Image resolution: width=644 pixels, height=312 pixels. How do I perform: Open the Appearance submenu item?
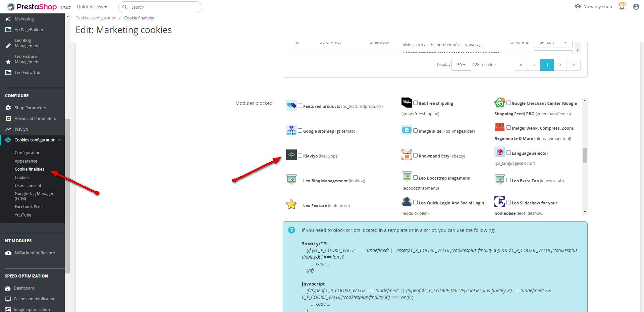(x=26, y=161)
